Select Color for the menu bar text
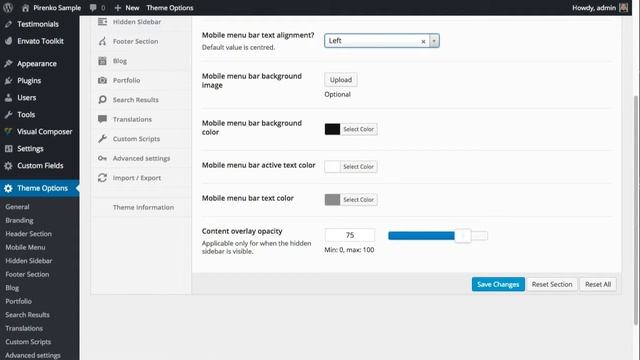The image size is (640, 360). (x=358, y=200)
